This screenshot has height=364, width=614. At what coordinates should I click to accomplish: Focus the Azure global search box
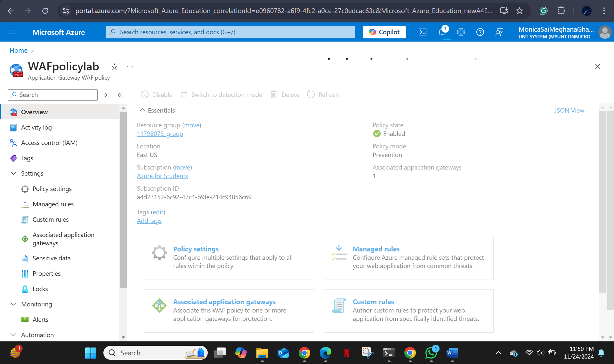230,32
